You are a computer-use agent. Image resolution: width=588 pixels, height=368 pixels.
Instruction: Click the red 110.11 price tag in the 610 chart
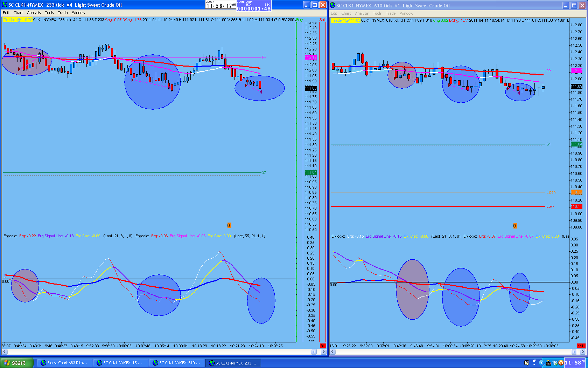pos(576,206)
